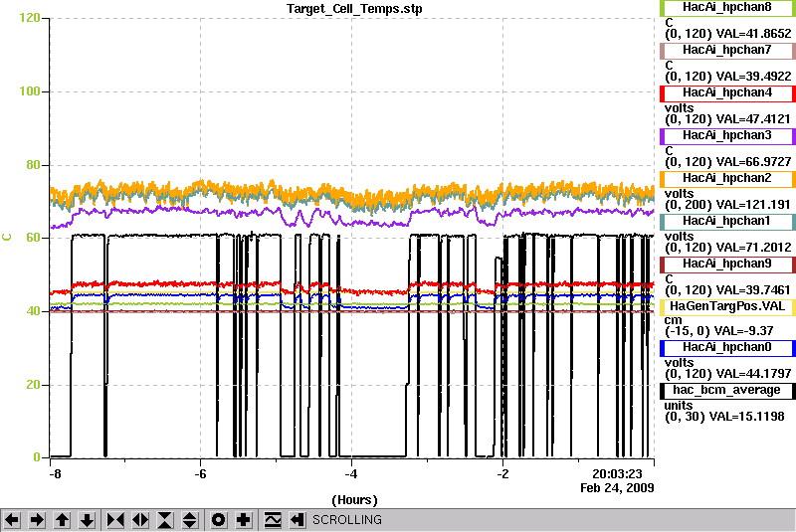The width and height of the screenshot is (796, 532).
Task: Pan the graph left with the left arrow
Action: point(13,520)
